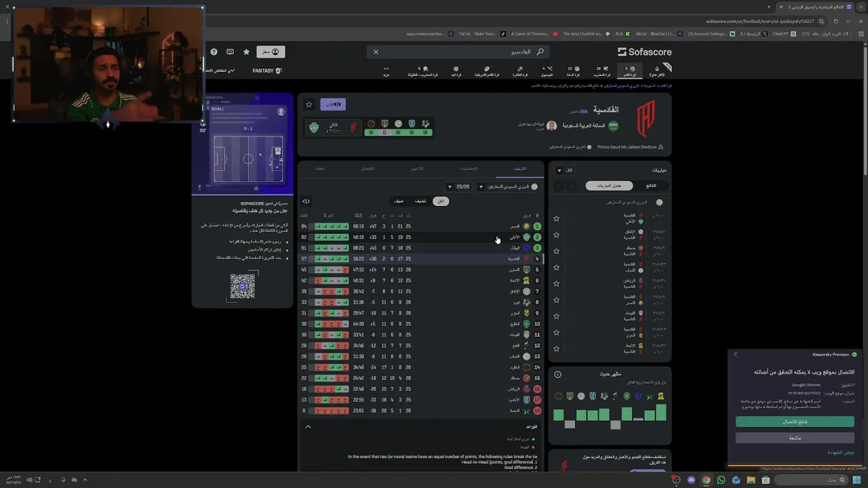Click the browser address bar URL
The height and width of the screenshot is (488, 868).
[759, 21]
